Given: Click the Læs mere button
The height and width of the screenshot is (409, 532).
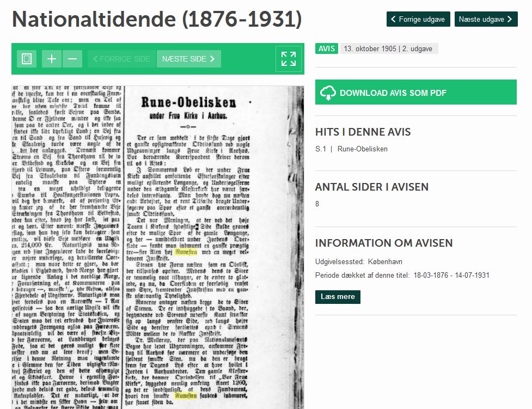Looking at the screenshot, I should [337, 297].
